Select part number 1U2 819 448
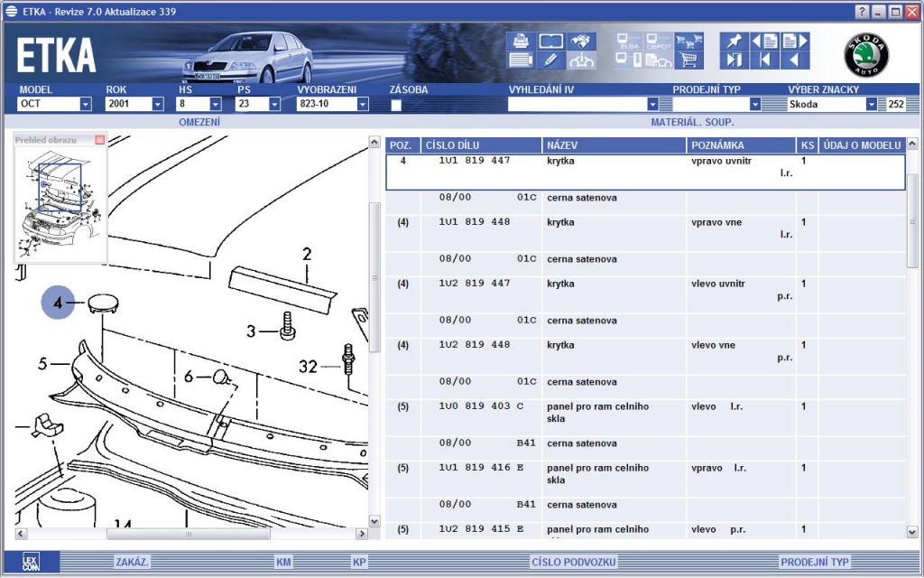924x578 pixels. 475,344
